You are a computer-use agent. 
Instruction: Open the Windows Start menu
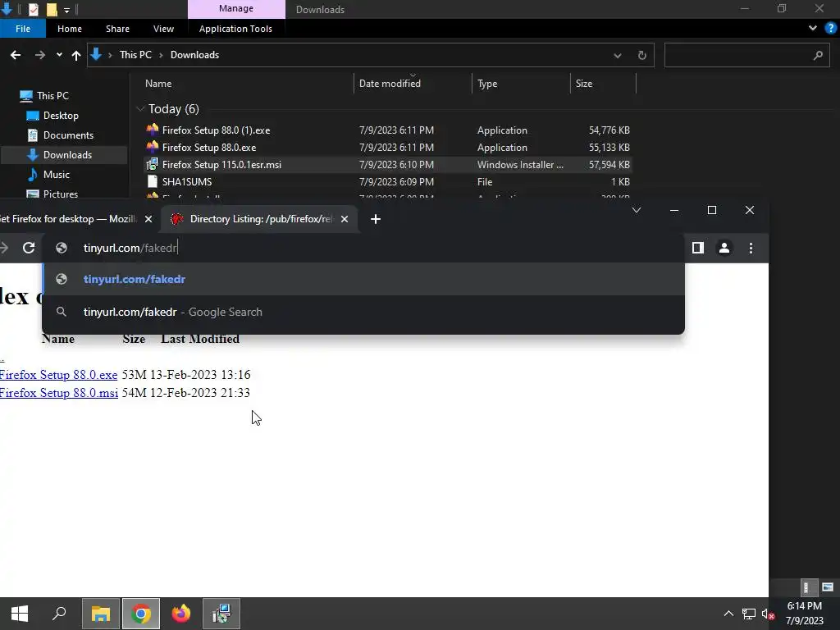tap(20, 614)
